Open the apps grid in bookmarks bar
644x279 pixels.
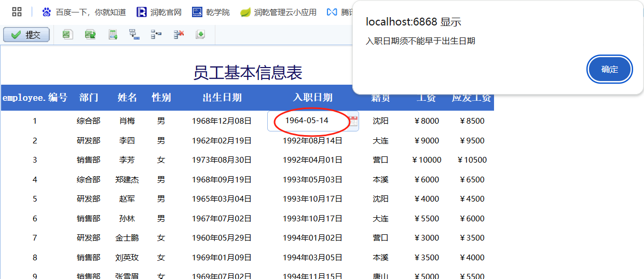17,12
